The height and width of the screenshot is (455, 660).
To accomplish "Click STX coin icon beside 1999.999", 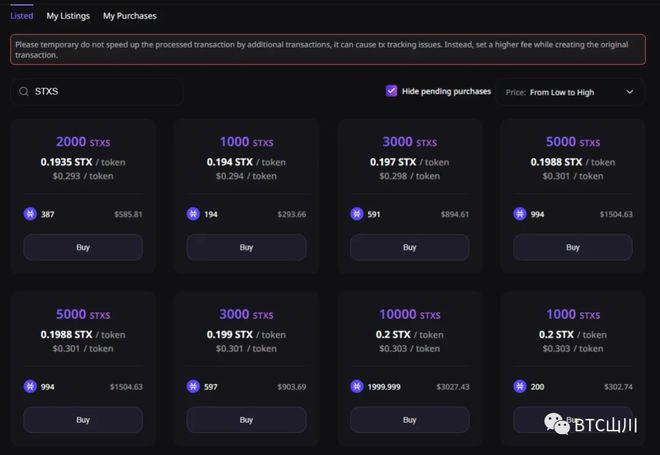I will tap(357, 386).
